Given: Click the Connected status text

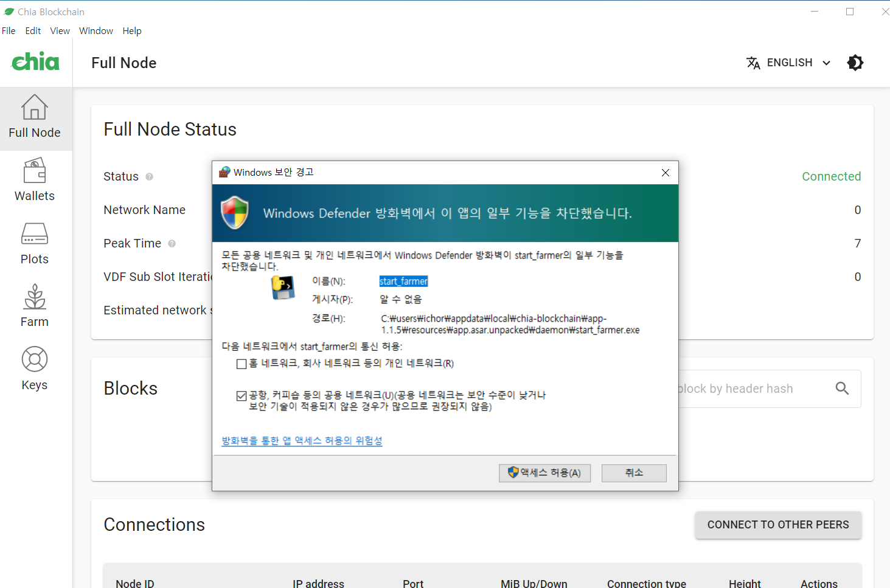Looking at the screenshot, I should point(831,176).
